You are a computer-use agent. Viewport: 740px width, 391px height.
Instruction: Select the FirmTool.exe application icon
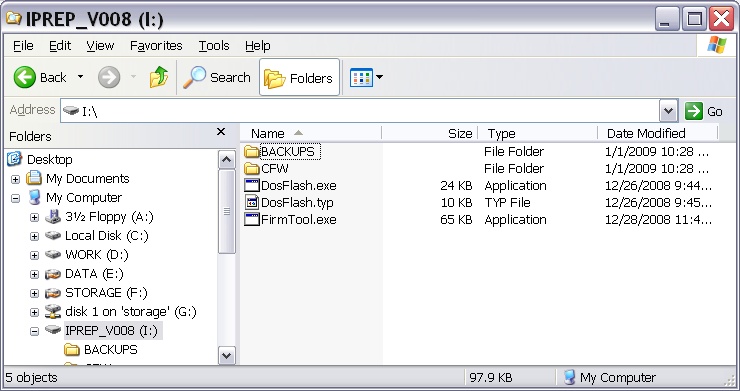252,220
